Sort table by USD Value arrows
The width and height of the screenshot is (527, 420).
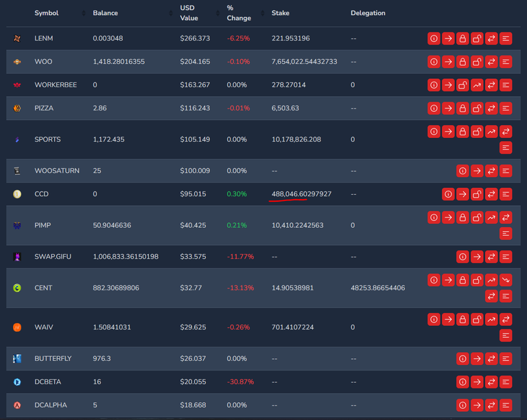tap(218, 13)
